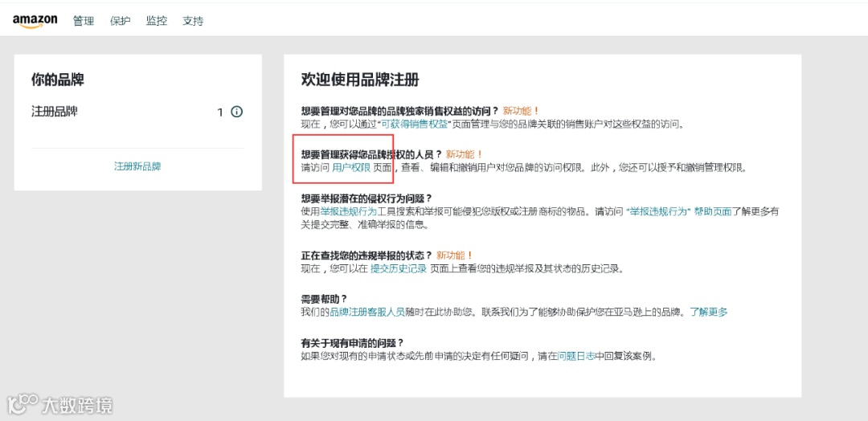Open the 用户权限 page link
The image size is (868, 421).
click(x=351, y=168)
